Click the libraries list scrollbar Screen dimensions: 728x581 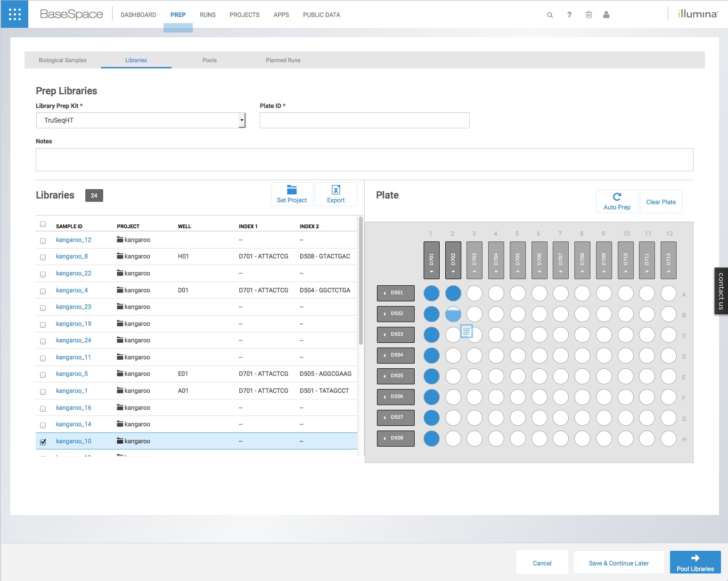[361, 281]
